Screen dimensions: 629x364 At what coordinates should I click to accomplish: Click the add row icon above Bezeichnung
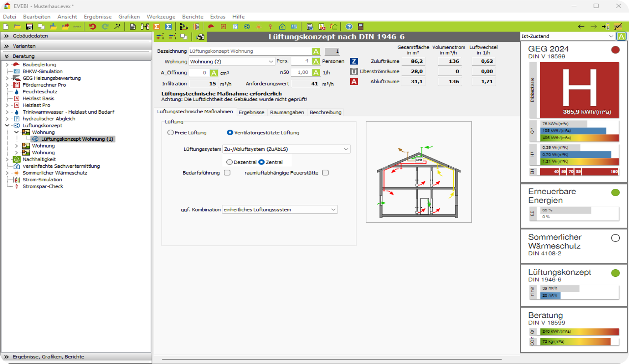point(160,37)
